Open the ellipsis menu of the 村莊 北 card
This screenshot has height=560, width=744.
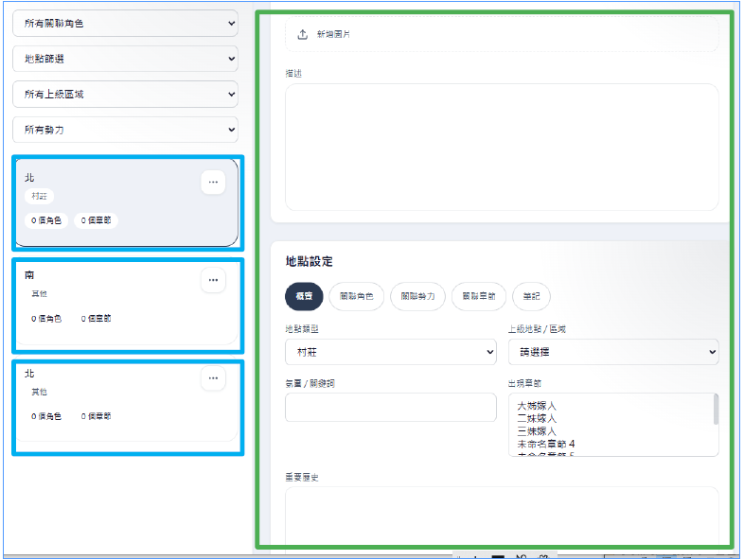(x=213, y=182)
